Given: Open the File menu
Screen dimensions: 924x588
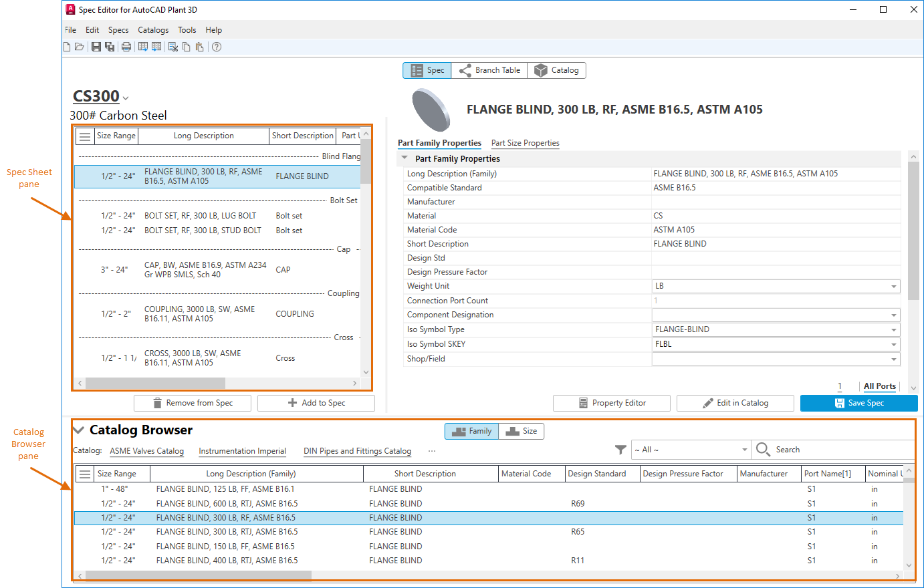Looking at the screenshot, I should (70, 30).
